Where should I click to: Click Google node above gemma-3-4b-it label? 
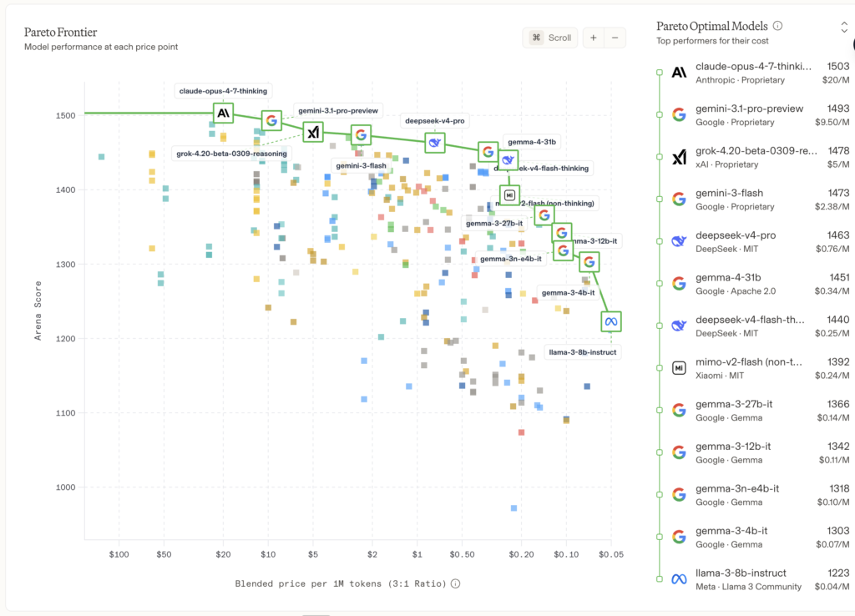pos(589,262)
